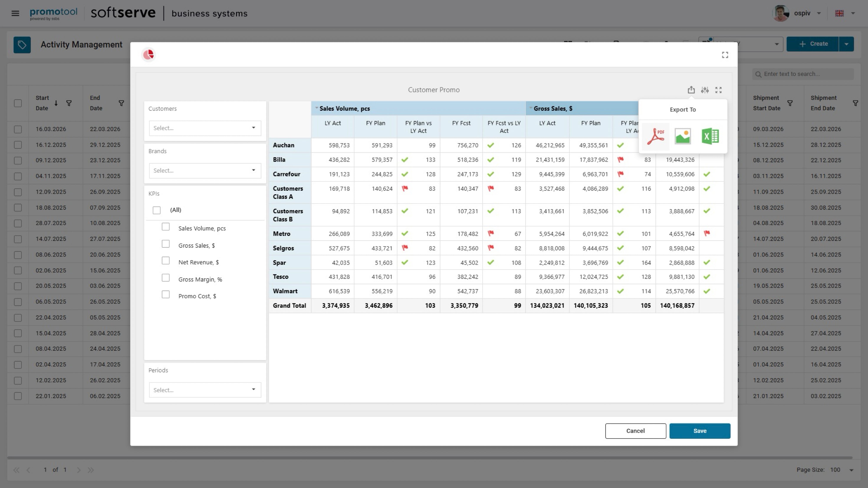This screenshot has height=488, width=868.
Task: Open the Customers select dropdown
Action: point(205,128)
